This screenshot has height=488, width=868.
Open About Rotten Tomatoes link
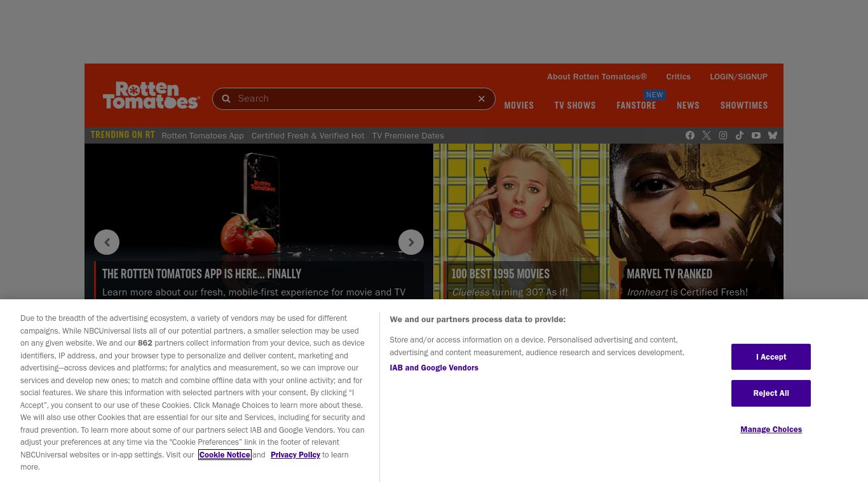pos(597,76)
